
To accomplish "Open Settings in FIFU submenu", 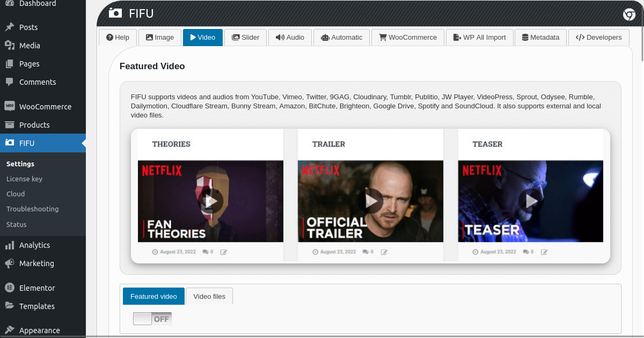I will click(x=20, y=164).
